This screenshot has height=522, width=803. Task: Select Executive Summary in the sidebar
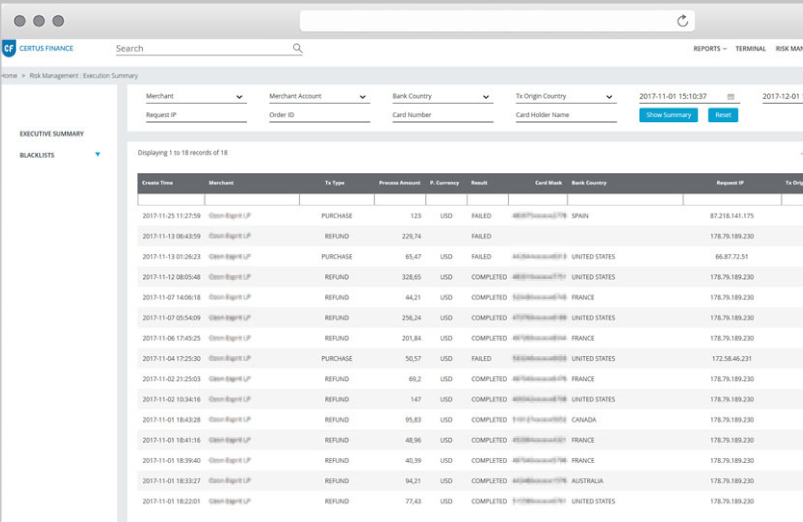(52, 134)
